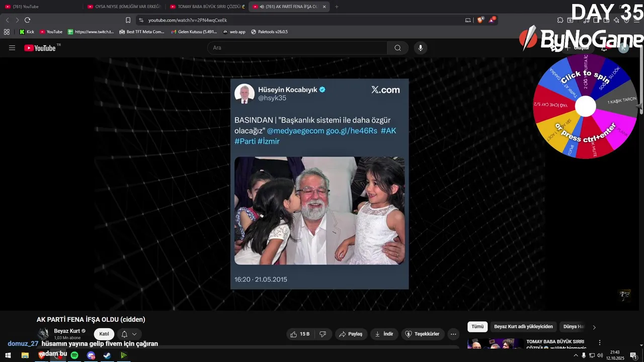Image resolution: width=644 pixels, height=362 pixels.
Task: Open the YouTube bookmark
Action: [51, 32]
